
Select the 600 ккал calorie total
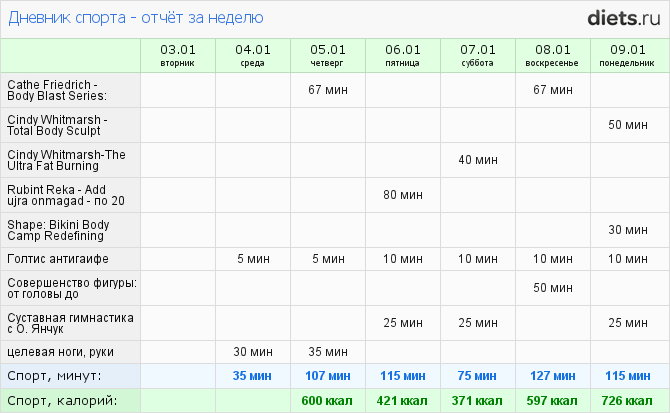point(327,400)
